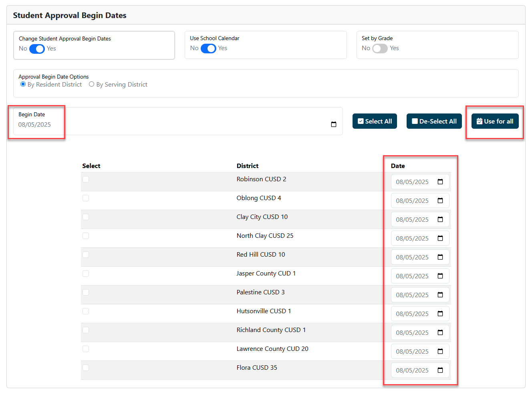Viewport: 532px width, 397px height.
Task: Open calendar icon in Flora CUSD 35 row
Action: 440,370
